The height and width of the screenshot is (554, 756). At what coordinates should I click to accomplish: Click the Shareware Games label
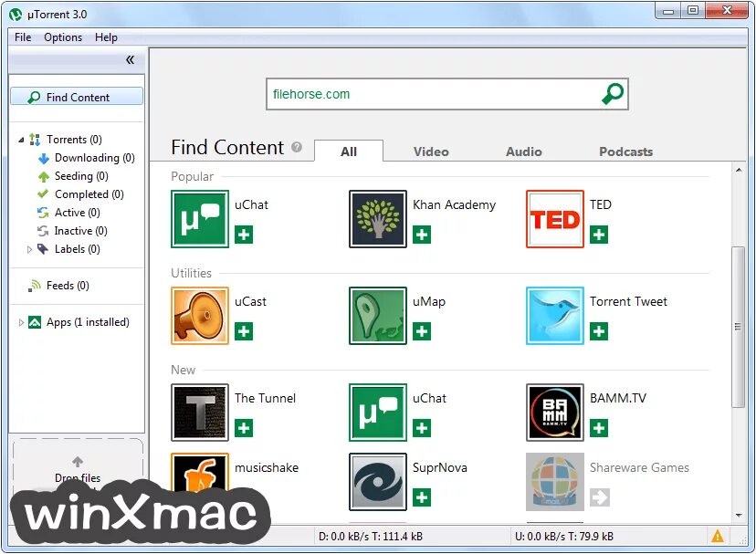[x=639, y=467]
